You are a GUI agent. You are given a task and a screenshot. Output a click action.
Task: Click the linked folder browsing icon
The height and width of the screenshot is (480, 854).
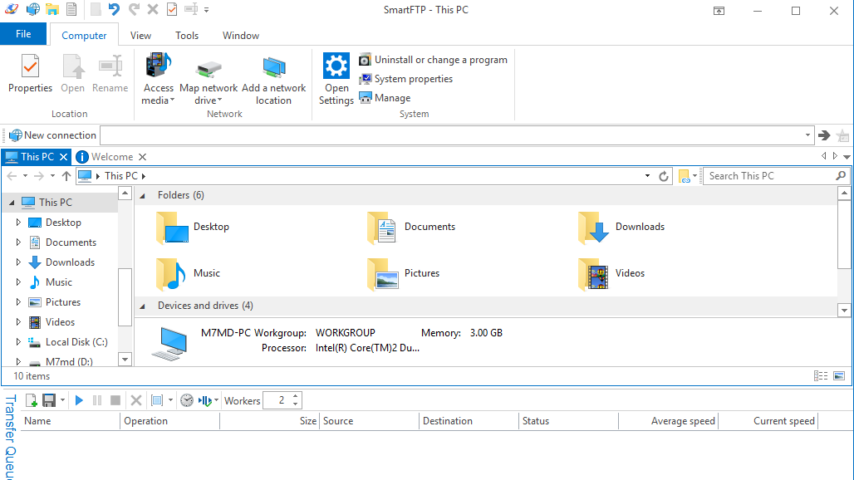[x=685, y=176]
